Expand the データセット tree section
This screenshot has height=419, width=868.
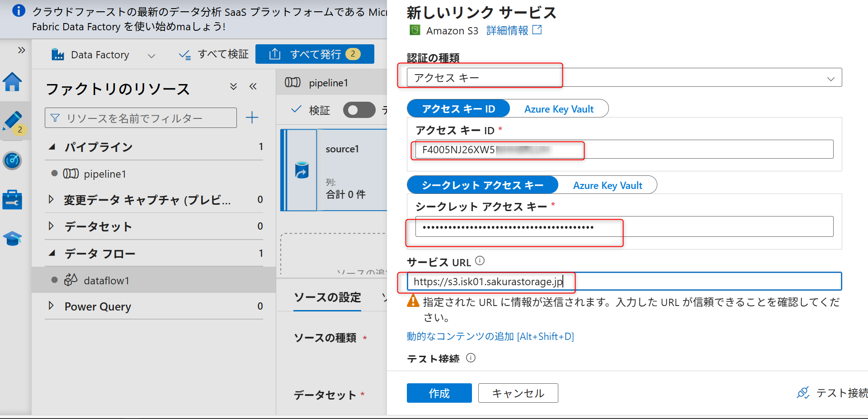51,226
